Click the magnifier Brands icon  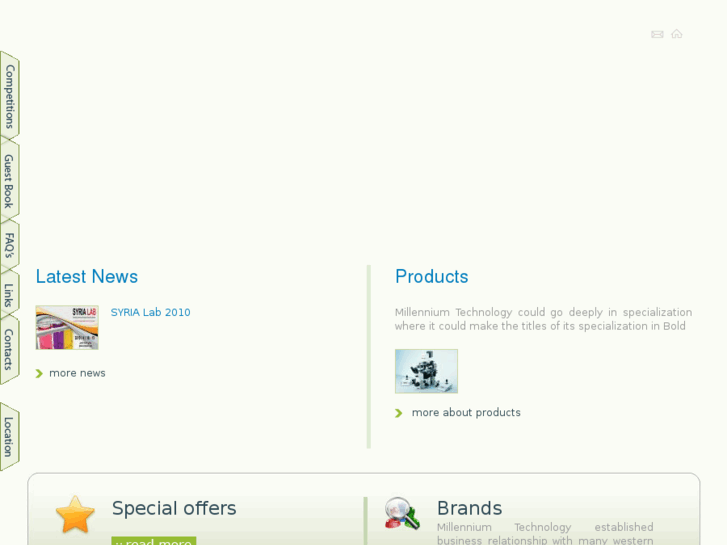click(x=402, y=513)
